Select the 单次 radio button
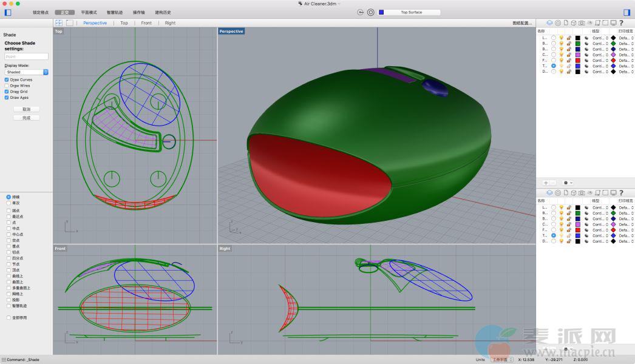This screenshot has width=635, height=364. pyautogui.click(x=8, y=203)
